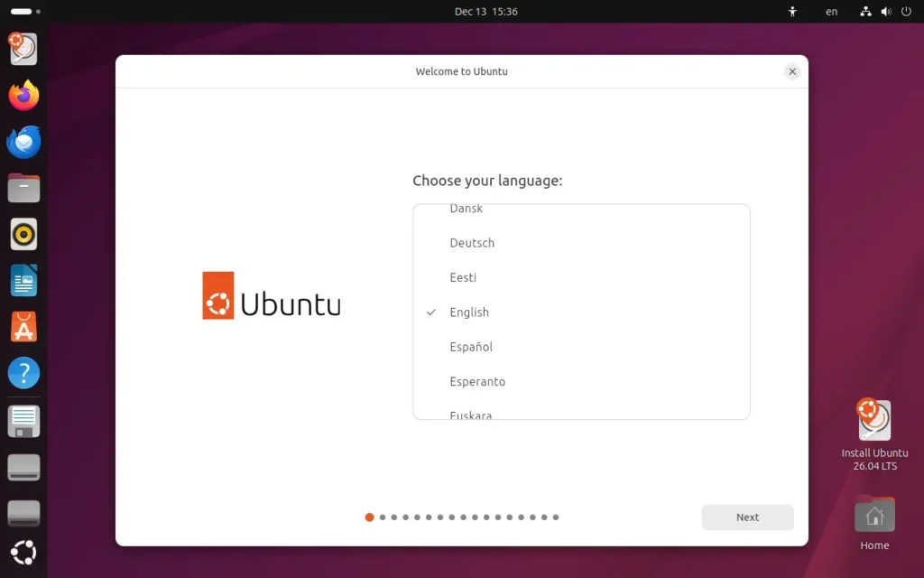The height and width of the screenshot is (578, 924).
Task: Open the Help question mark icon
Action: [x=23, y=373]
